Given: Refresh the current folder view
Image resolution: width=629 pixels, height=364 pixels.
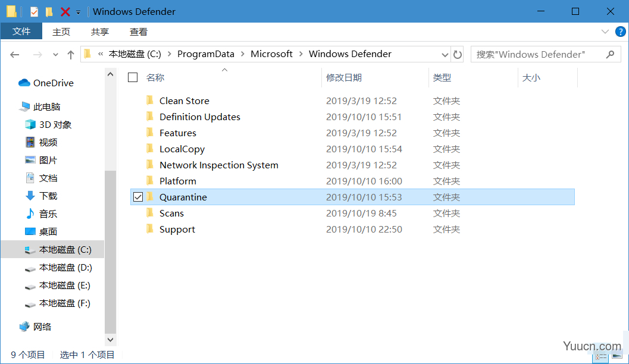Looking at the screenshot, I should click(457, 55).
